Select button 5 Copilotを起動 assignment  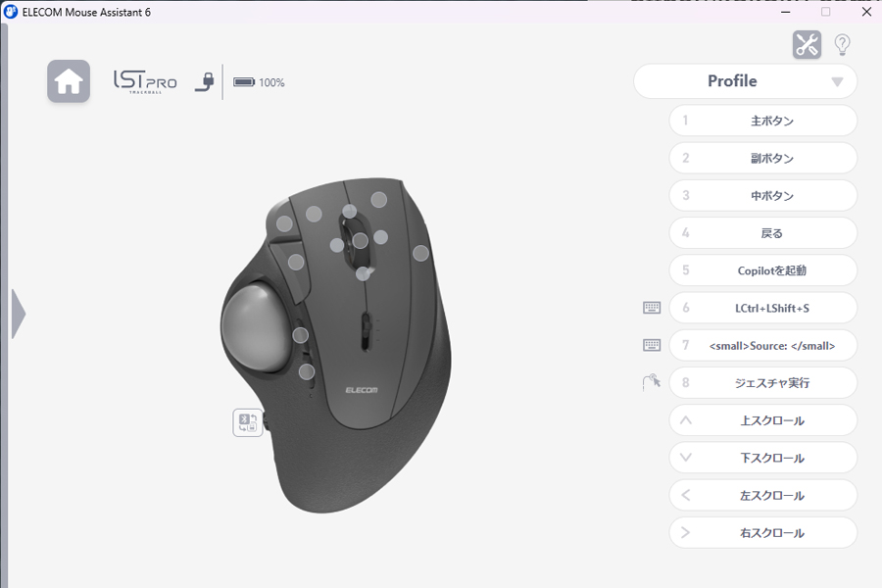click(x=763, y=270)
